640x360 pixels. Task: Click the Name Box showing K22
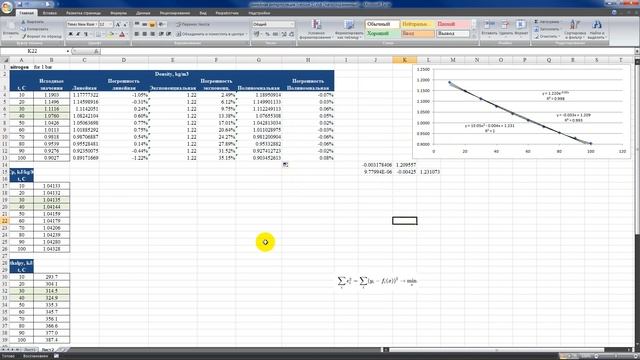pyautogui.click(x=33, y=51)
